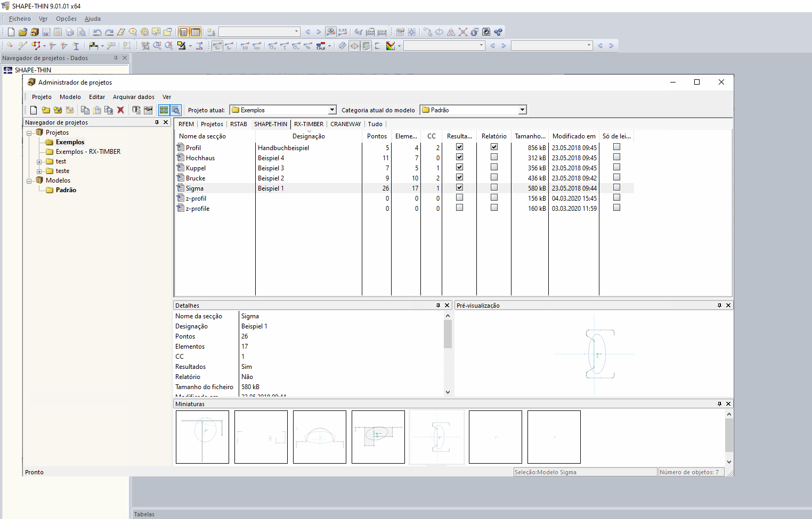Open the main window's Project Manager cabinet icon

pos(35,32)
